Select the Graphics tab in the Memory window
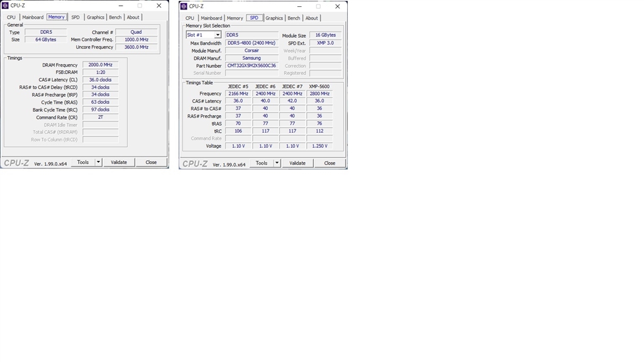644x362 pixels. click(x=96, y=18)
